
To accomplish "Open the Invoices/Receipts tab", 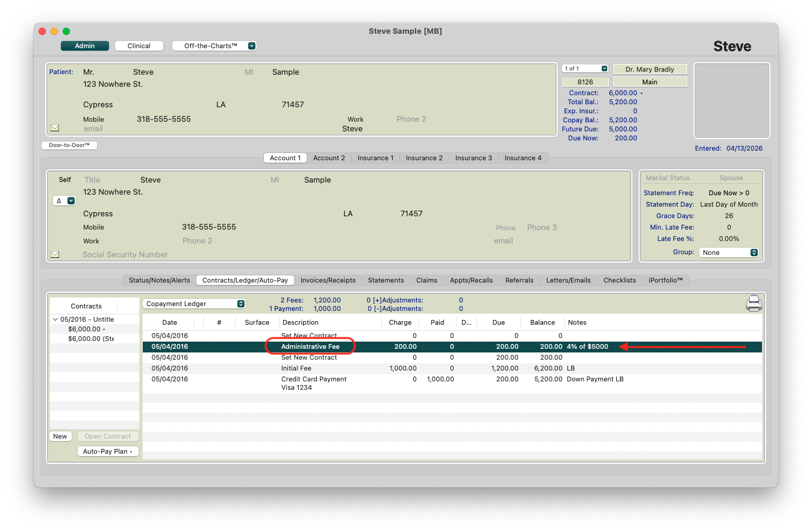I will pos(328,280).
